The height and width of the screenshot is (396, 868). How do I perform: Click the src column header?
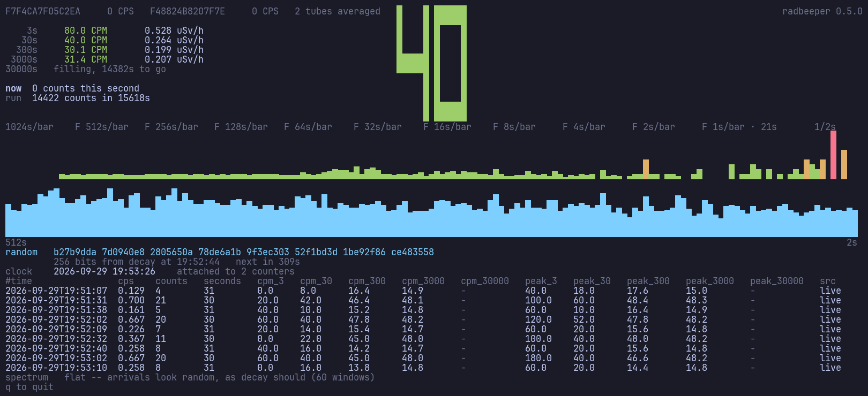pos(828,281)
